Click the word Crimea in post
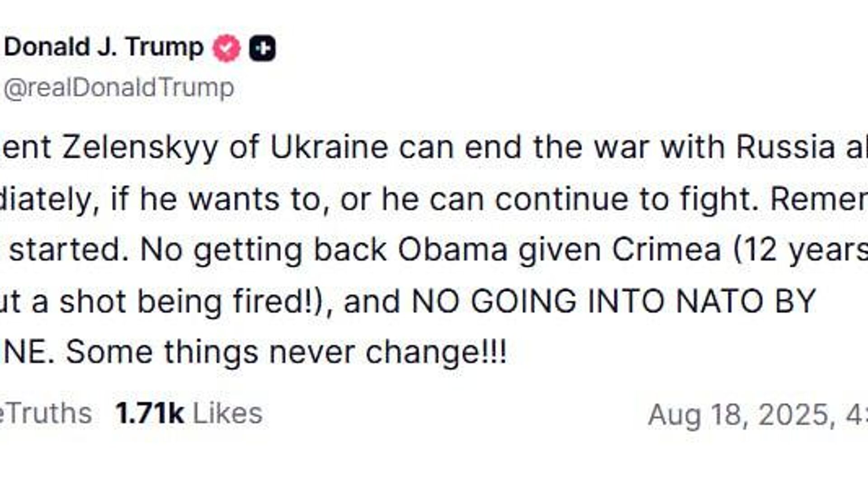 click(x=666, y=250)
